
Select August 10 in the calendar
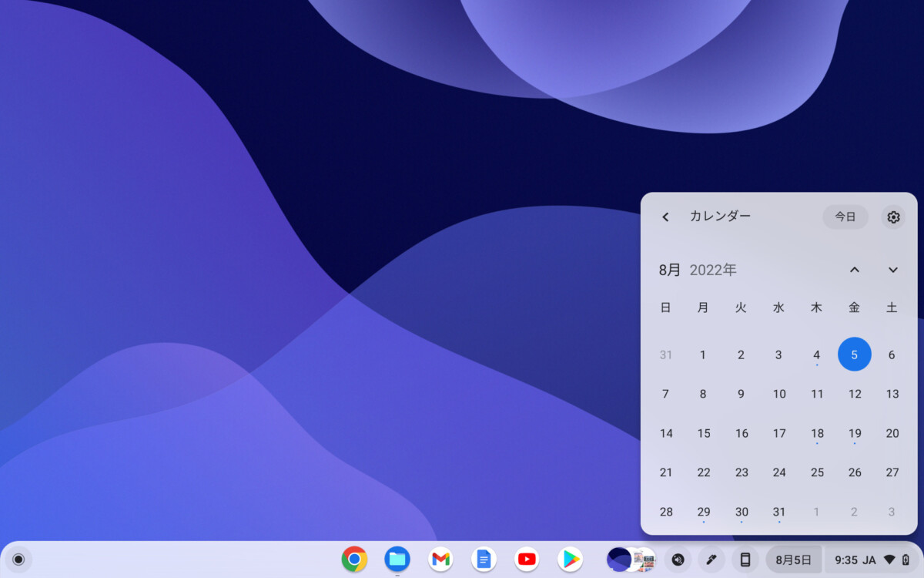pos(779,394)
